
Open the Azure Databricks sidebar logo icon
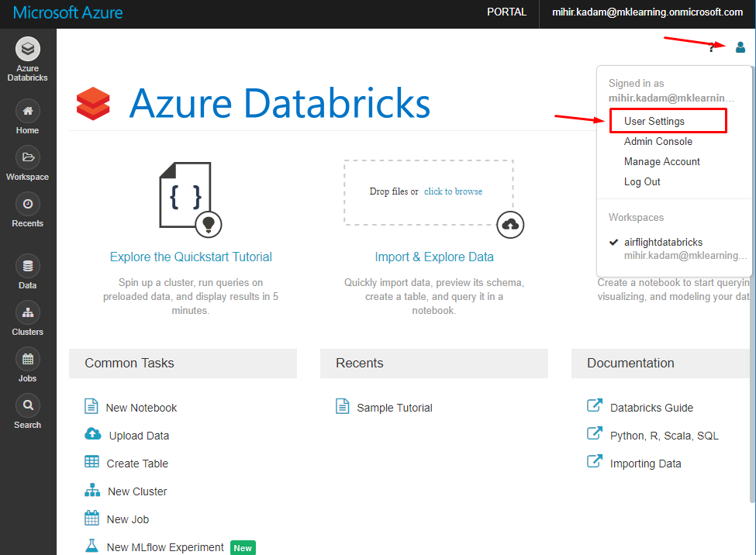[x=28, y=49]
